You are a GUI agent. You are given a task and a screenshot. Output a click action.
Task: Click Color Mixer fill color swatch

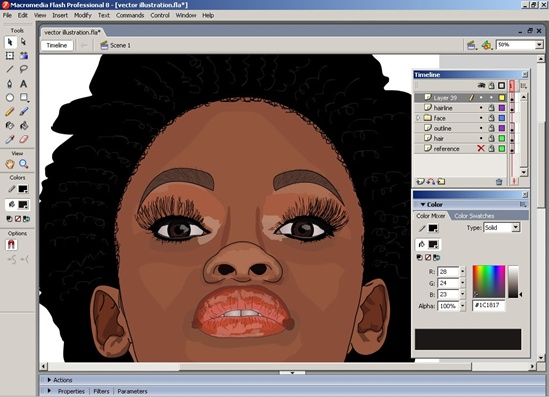433,244
